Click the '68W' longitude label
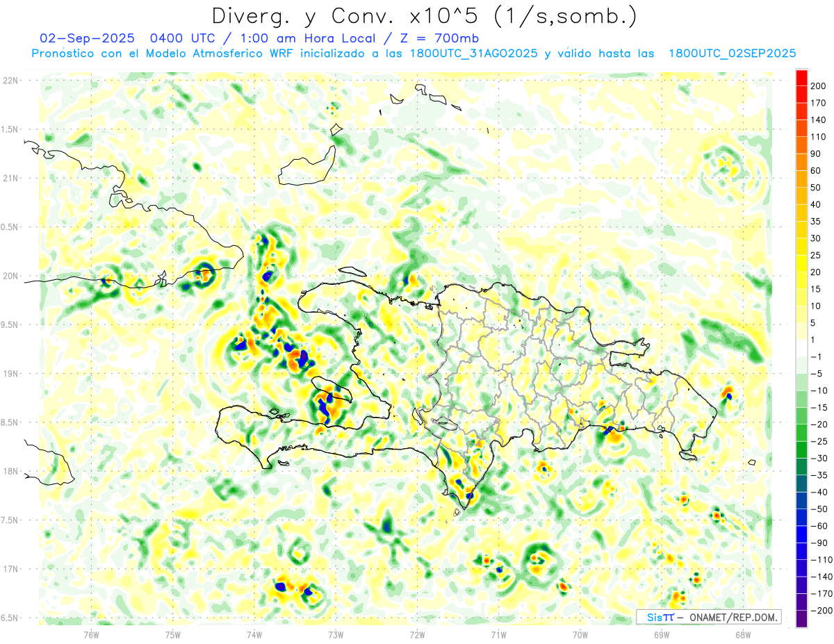Screen dimensions: 834x644 (x=743, y=634)
